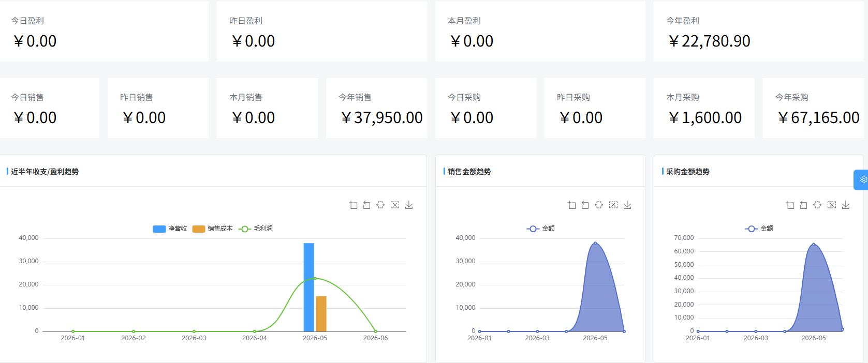Click the peak point in 采购金额趋势 chart

pyautogui.click(x=814, y=245)
